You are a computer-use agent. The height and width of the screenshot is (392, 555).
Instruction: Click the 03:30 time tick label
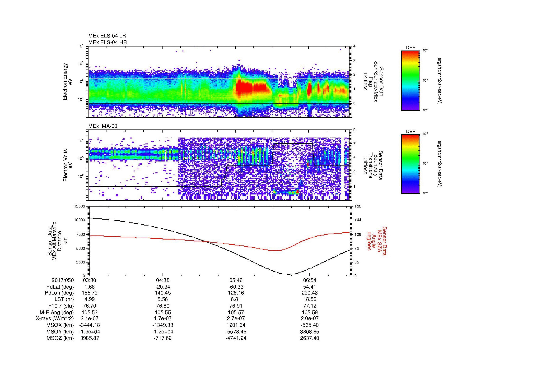pyautogui.click(x=89, y=280)
